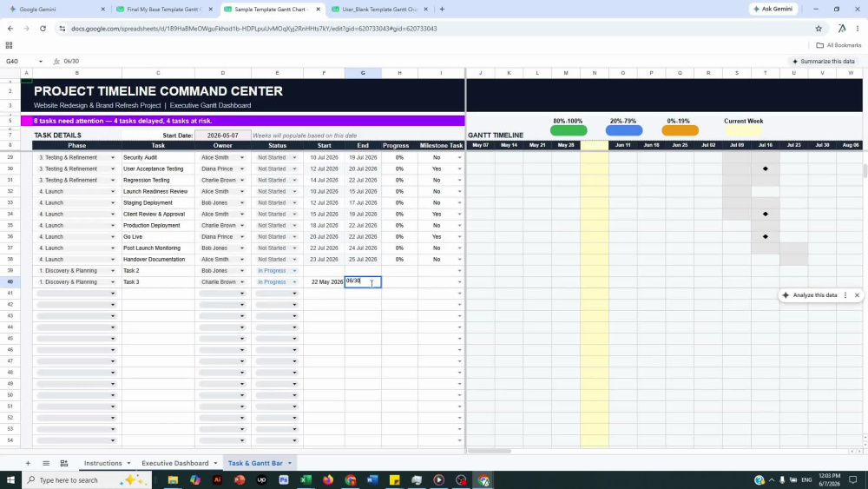Open Status dropdown for Task 3

click(x=294, y=282)
